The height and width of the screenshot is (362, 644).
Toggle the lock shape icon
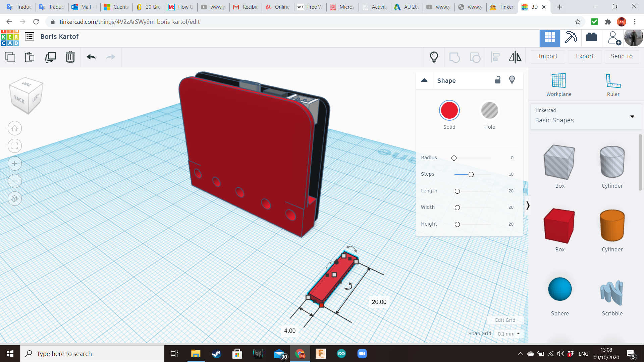point(498,80)
